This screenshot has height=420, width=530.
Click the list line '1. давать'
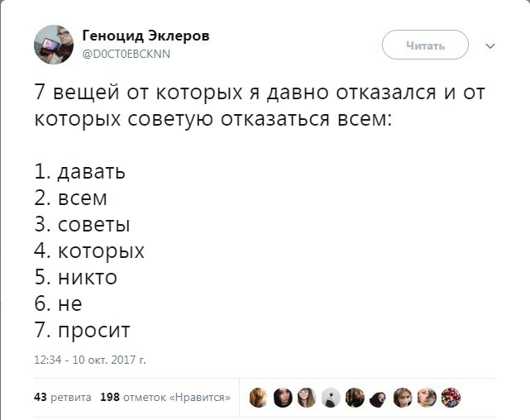pyautogui.click(x=80, y=172)
